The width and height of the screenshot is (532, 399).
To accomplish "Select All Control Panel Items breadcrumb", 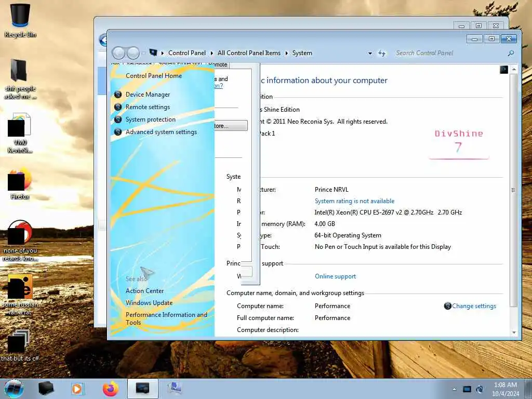I will 249,53.
